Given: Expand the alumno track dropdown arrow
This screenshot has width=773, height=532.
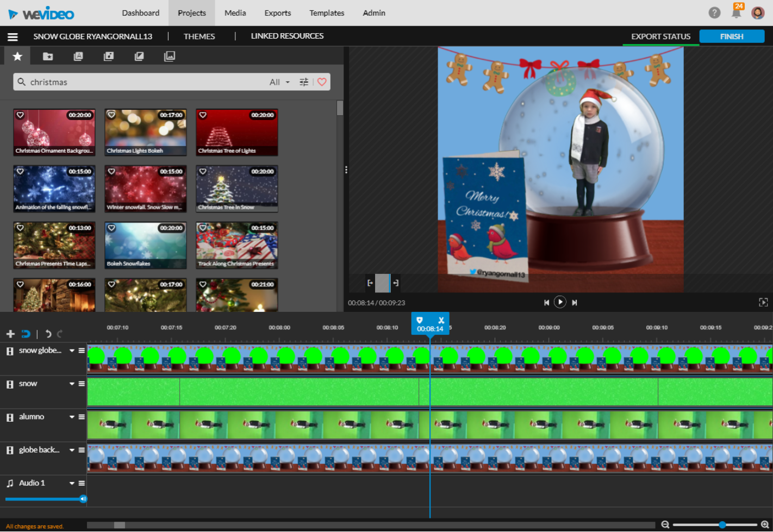Looking at the screenshot, I should [x=72, y=417].
